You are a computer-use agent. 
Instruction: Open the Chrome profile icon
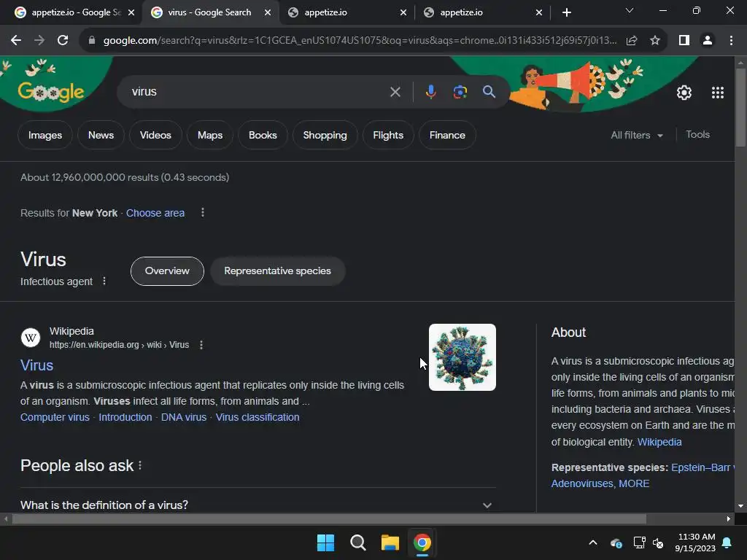pos(708,41)
